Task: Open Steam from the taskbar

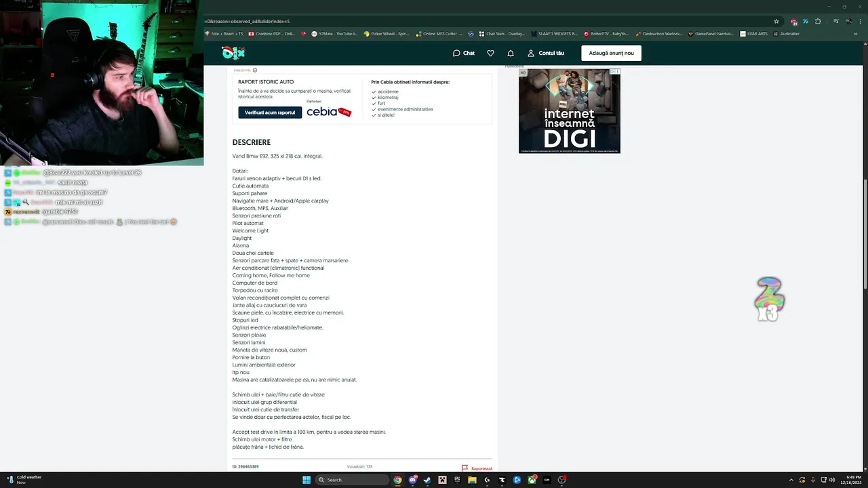Action: [427, 480]
